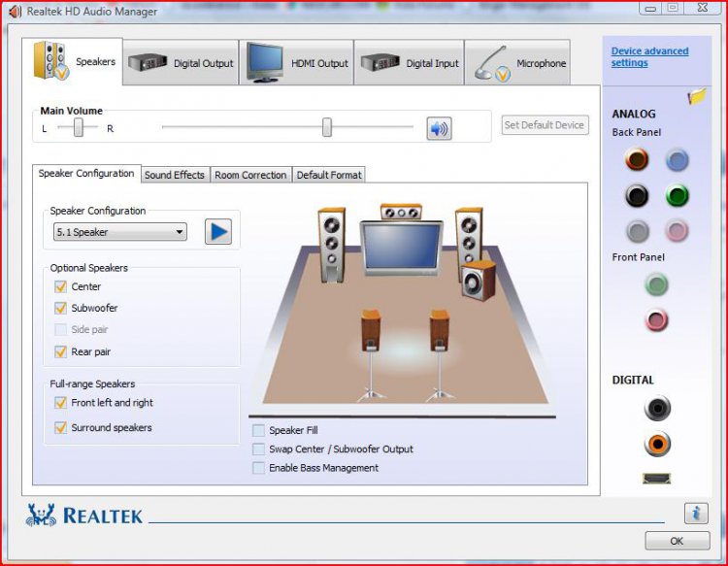The image size is (728, 566).
Task: Click the grey back panel audio jack
Action: [637, 231]
